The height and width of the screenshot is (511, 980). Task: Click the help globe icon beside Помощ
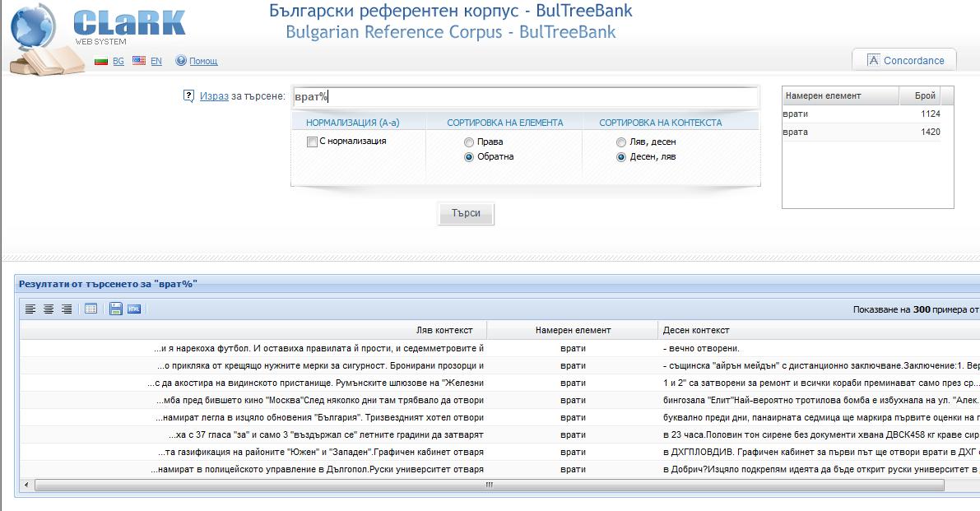tap(181, 61)
